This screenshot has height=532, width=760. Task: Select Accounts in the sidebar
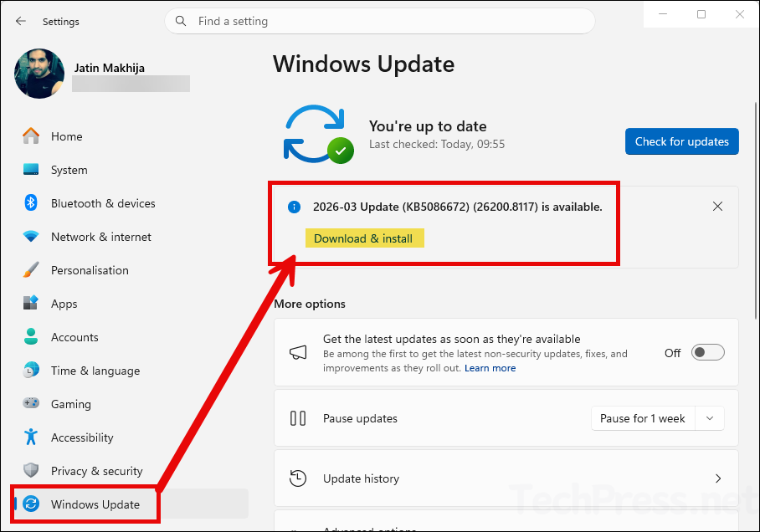click(32, 337)
